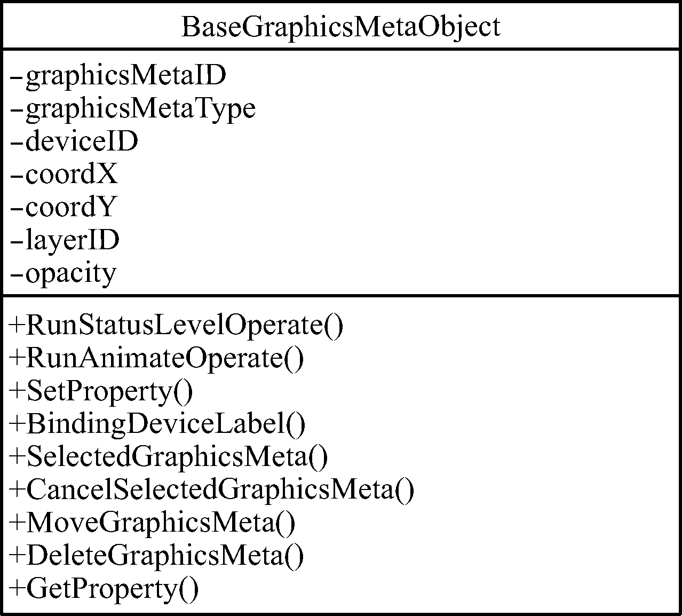
Task: Click the minus sign before graphicsMetaID
Action: 17,77
